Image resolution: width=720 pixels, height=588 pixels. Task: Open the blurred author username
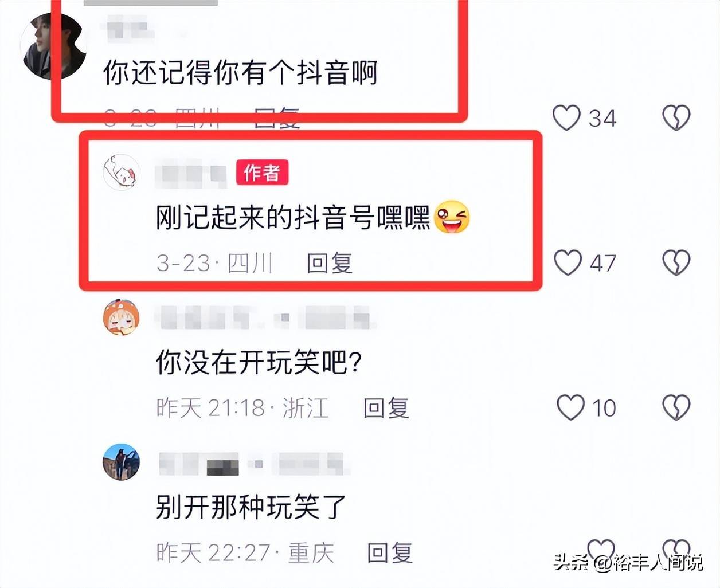click(191, 175)
